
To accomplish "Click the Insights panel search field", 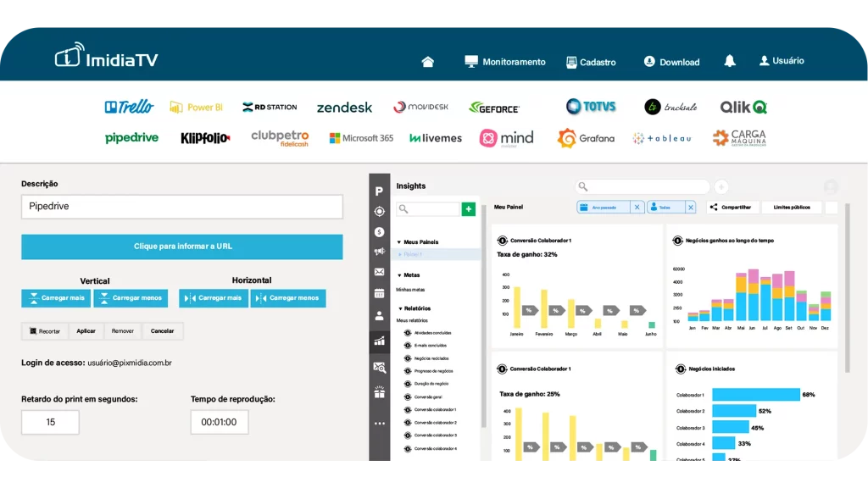I will pyautogui.click(x=428, y=208).
